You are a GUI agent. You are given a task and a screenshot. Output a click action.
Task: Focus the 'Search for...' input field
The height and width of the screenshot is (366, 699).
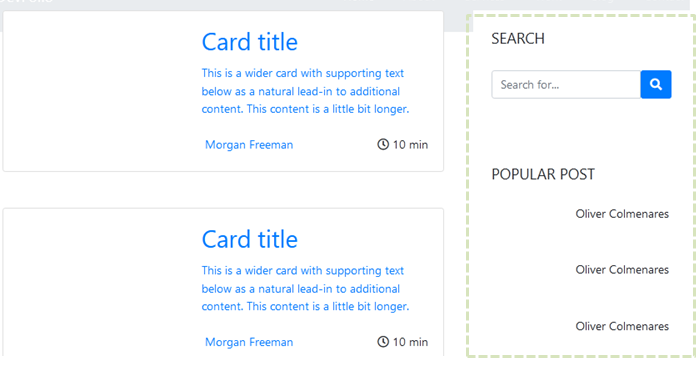pyautogui.click(x=566, y=84)
